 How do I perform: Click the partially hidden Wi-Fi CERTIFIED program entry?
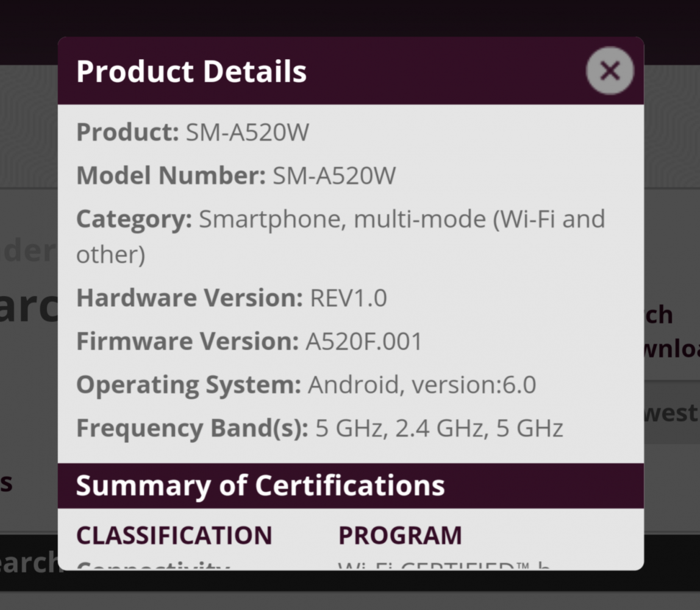point(444,566)
